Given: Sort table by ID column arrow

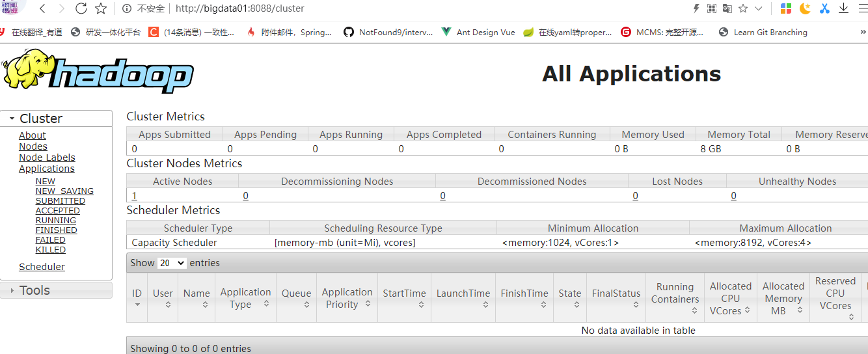Looking at the screenshot, I should 137,305.
